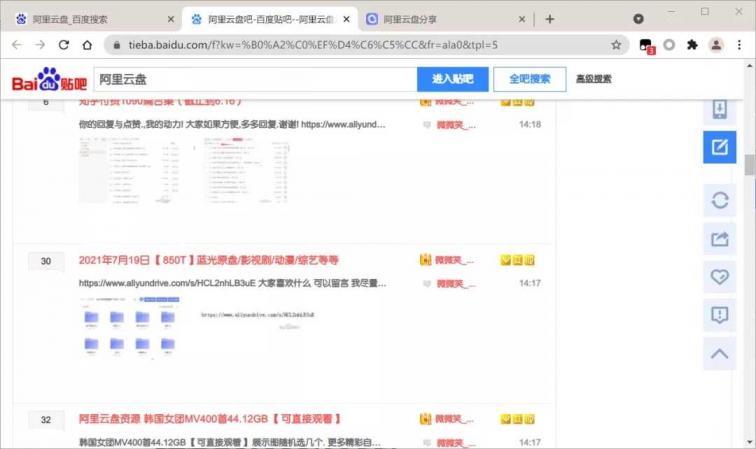This screenshot has width=756, height=449.
Task: Close the 阿里云盘吧-百度贴吧 tab
Action: [x=346, y=19]
